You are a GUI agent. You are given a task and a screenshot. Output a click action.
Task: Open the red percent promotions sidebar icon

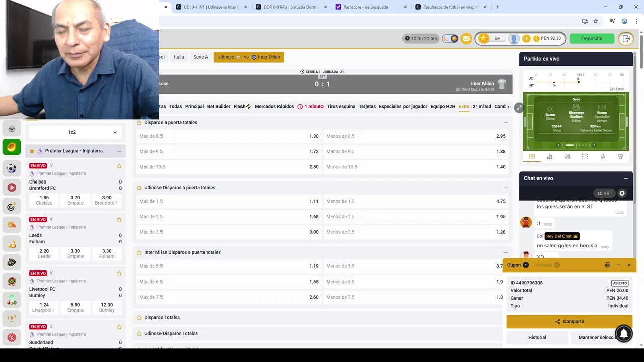[12, 337]
